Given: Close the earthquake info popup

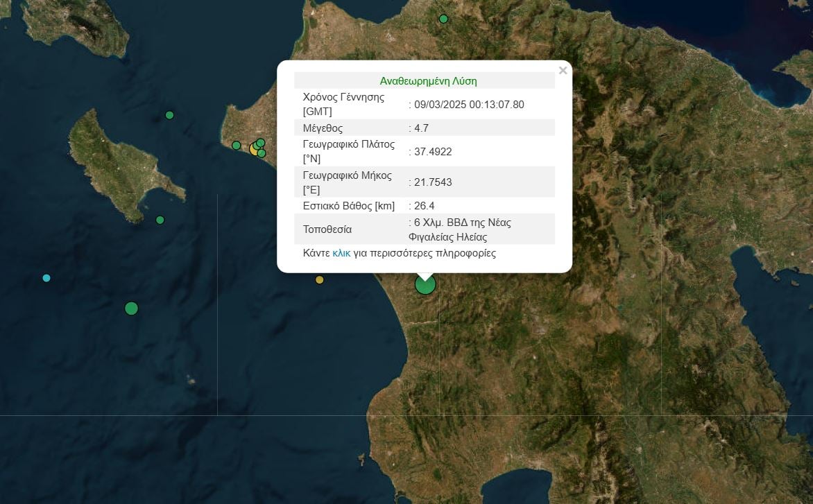Looking at the screenshot, I should [563, 70].
